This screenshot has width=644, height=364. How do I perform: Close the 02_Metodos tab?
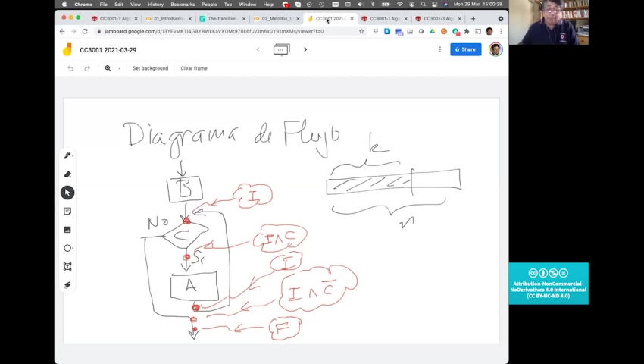pyautogui.click(x=298, y=18)
